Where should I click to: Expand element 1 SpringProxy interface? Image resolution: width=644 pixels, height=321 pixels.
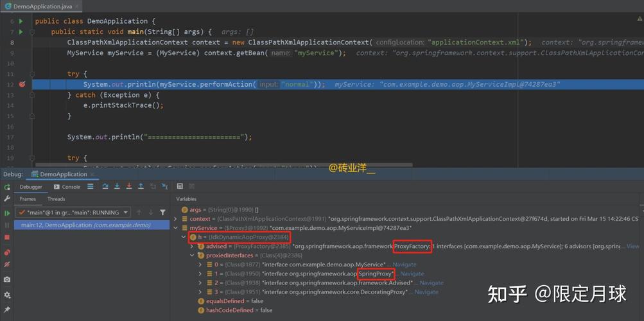200,273
